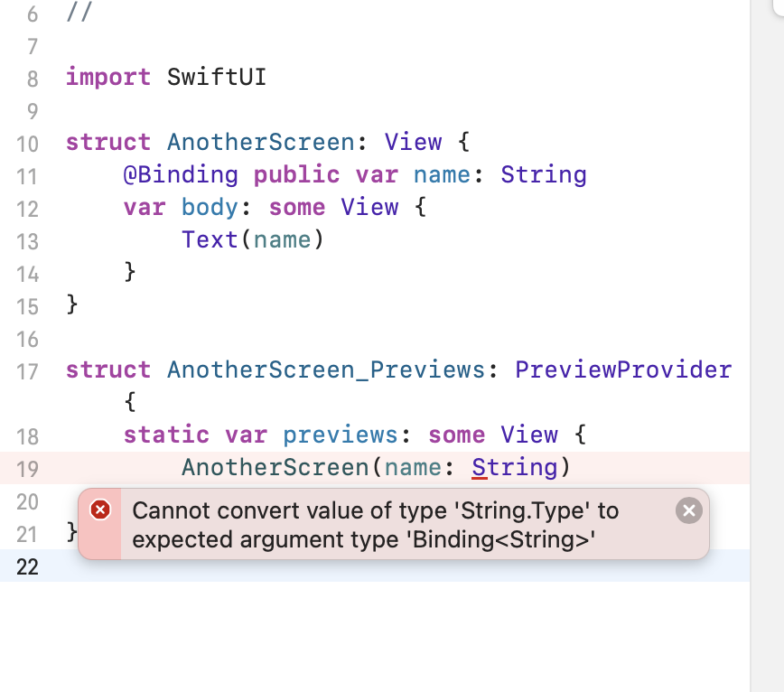
Task: Click the PreviewProvider protocol name
Action: [x=623, y=369]
